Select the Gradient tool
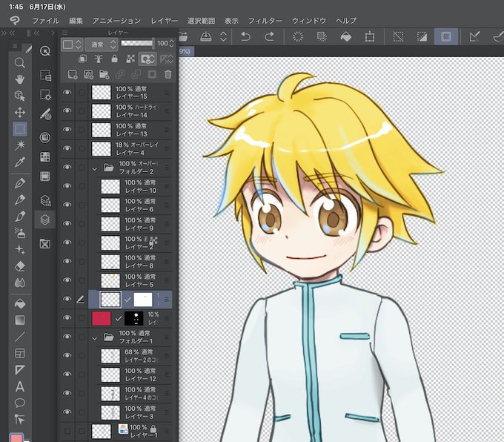The width and height of the screenshot is (504, 442). pos(19,320)
